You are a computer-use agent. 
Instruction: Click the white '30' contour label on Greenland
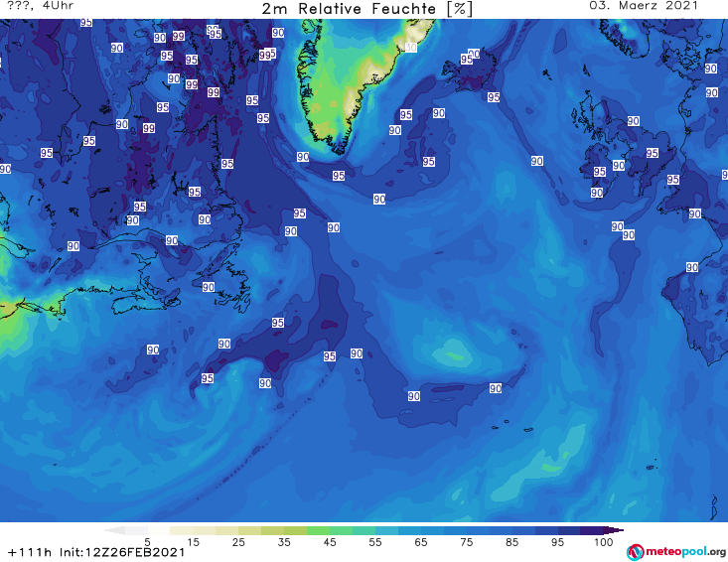click(410, 48)
